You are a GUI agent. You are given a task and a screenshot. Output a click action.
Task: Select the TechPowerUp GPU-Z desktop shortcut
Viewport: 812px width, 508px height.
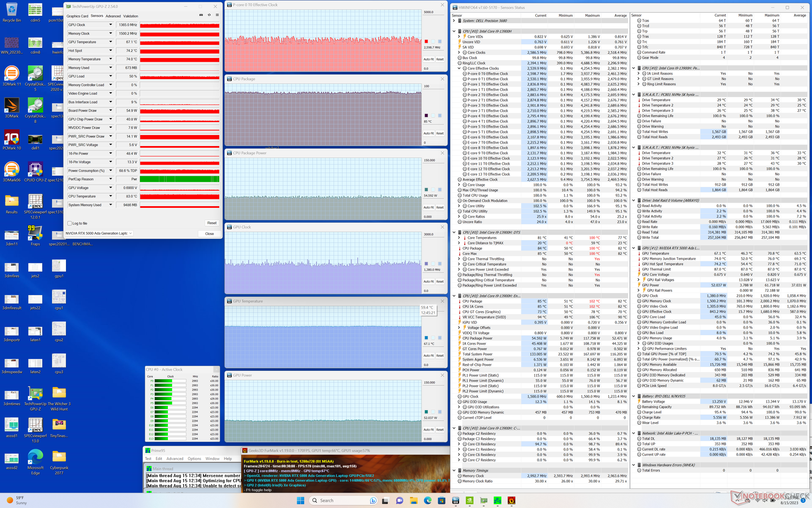(35, 398)
